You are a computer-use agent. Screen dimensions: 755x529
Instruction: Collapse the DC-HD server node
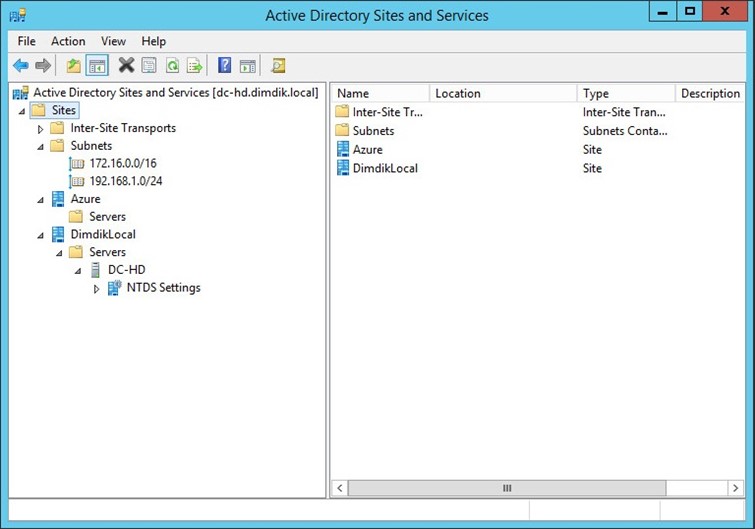pos(78,271)
